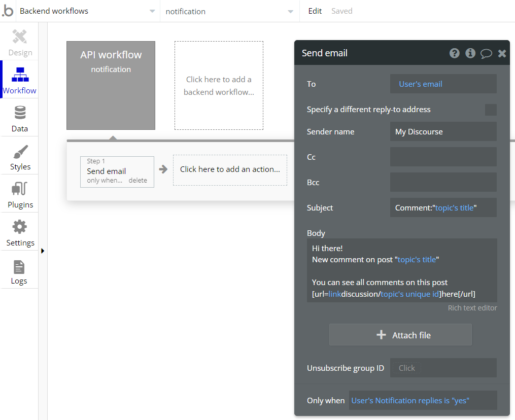The image size is (515, 420).
Task: Open the comment bubble icon
Action: [486, 54]
